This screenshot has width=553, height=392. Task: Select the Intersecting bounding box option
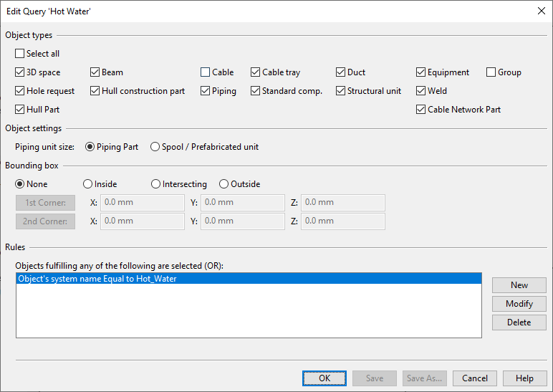[156, 184]
